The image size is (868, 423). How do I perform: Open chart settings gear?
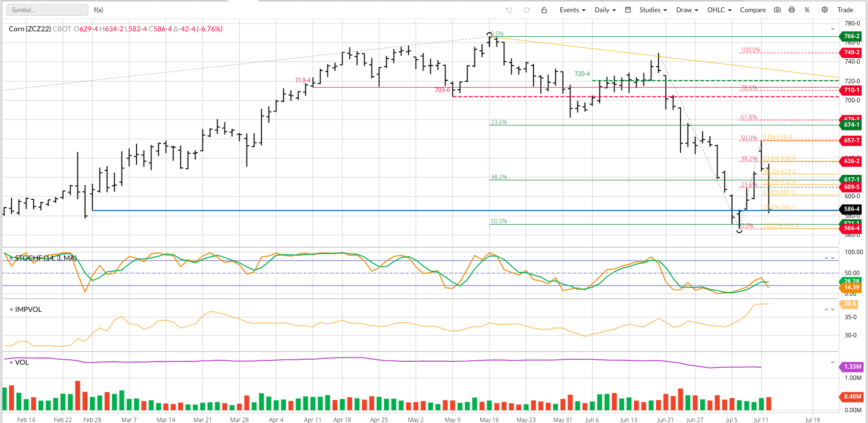click(825, 10)
